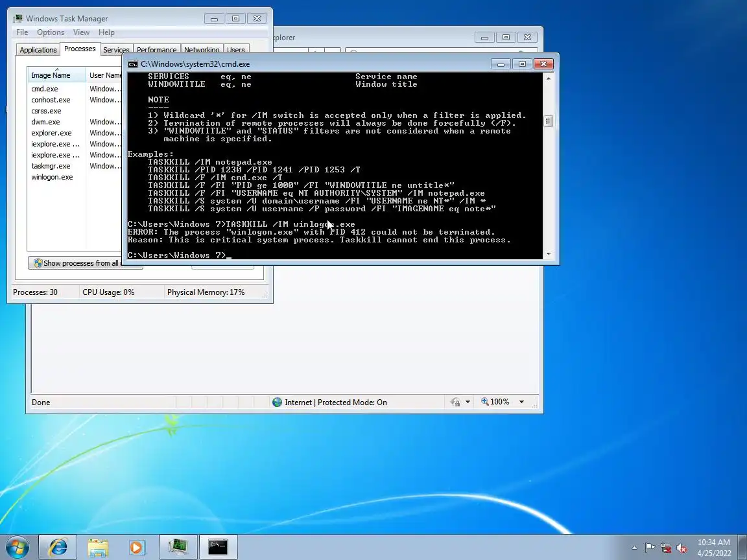Click the Processes: 30 status text
Viewport: 747px width, 560px height.
tap(35, 292)
